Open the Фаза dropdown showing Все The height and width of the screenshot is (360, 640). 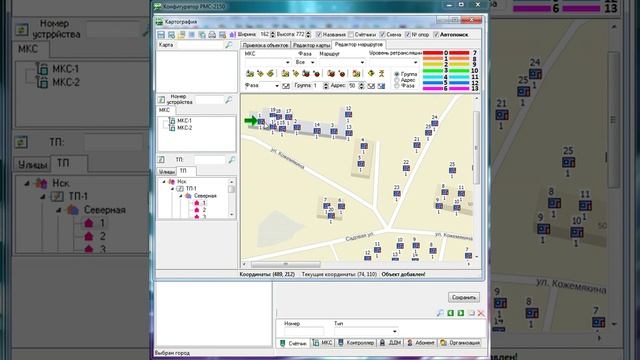312,62
